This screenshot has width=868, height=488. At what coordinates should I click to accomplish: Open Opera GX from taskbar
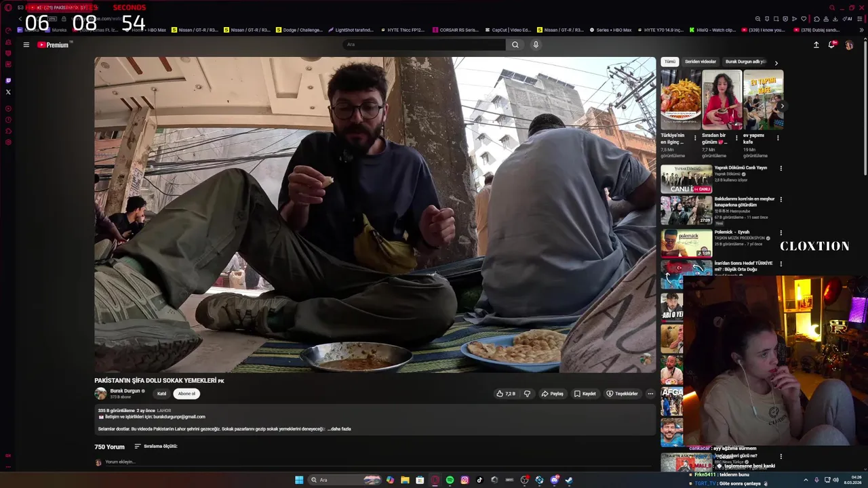point(435,480)
